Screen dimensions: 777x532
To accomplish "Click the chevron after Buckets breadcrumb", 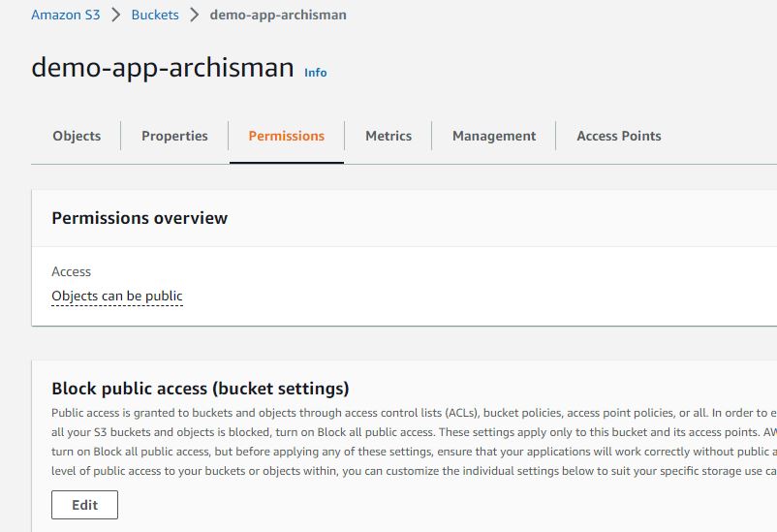I will 194,15.
